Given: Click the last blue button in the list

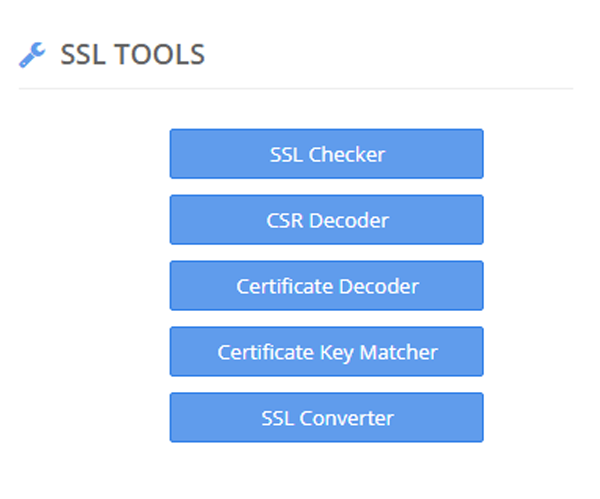Looking at the screenshot, I should point(326,417).
